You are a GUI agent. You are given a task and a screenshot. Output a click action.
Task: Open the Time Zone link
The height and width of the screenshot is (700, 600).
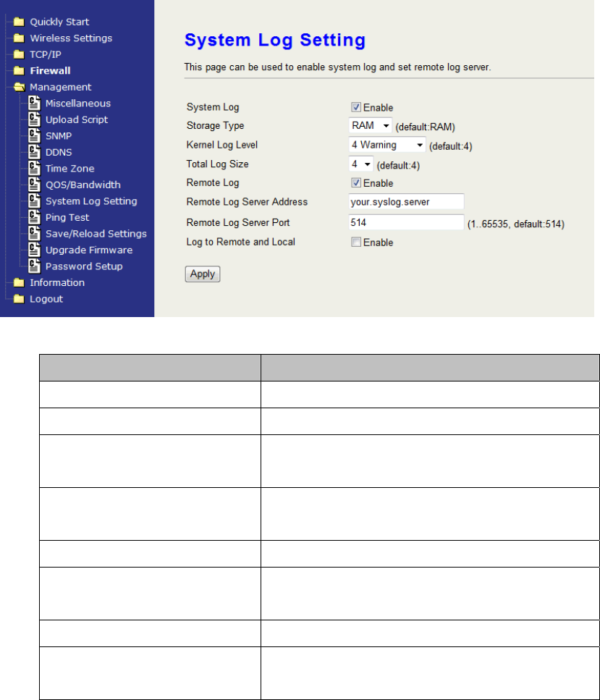pyautogui.click(x=69, y=168)
